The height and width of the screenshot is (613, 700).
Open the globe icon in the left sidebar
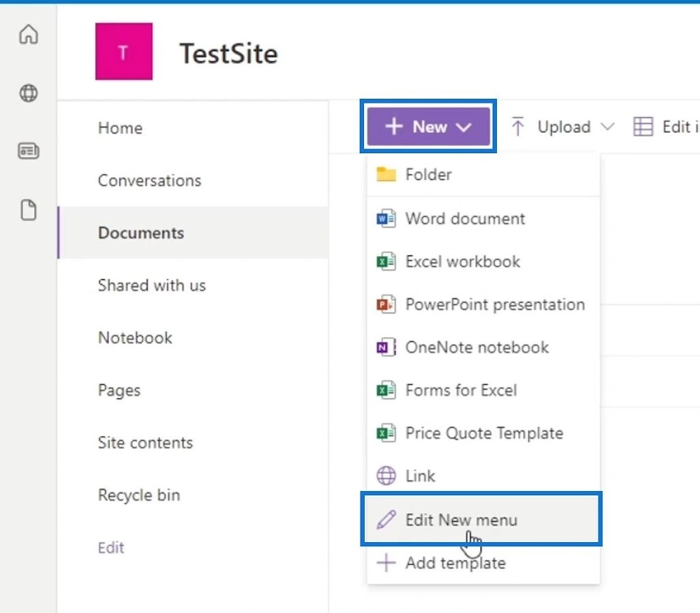point(28,93)
